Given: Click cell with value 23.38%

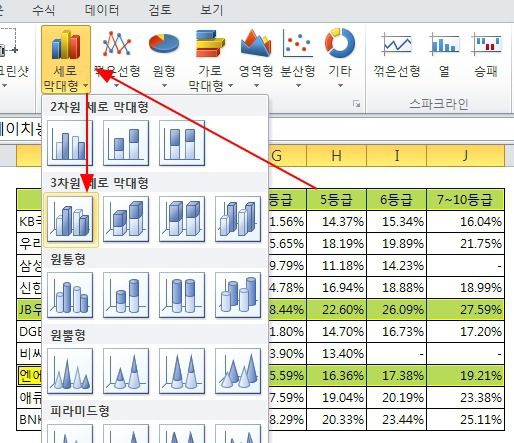Looking at the screenshot, I should coord(465,397).
